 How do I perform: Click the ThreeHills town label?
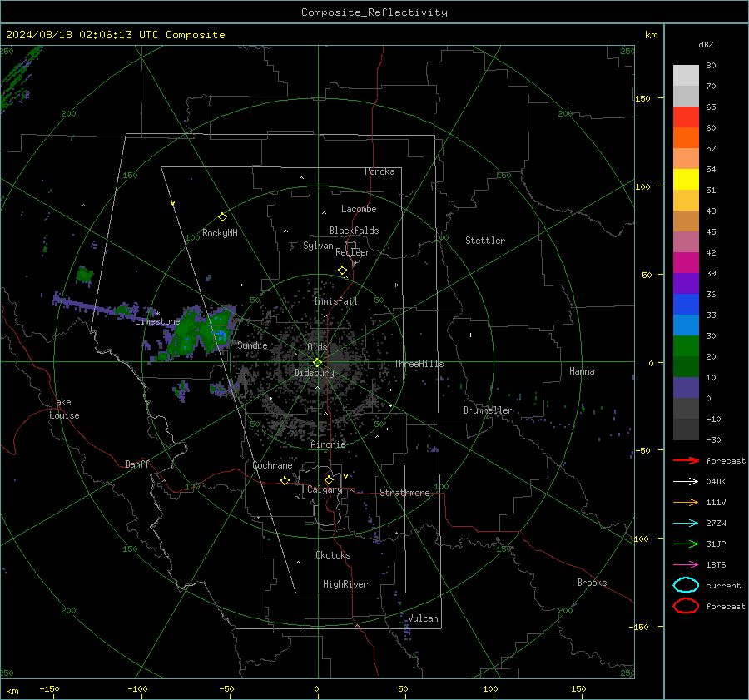[x=419, y=364]
